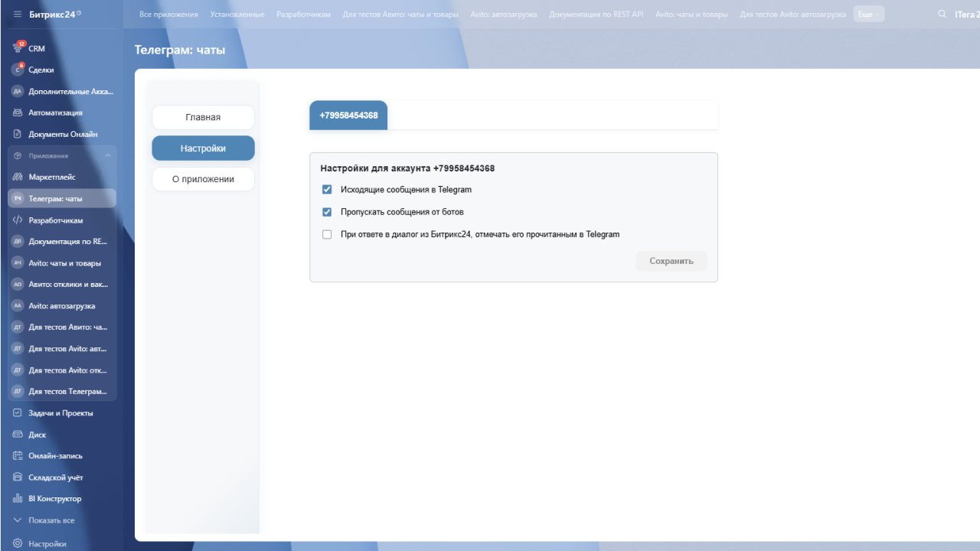Screen dimensions: 980x551
Task: Click the Диск icon in the sidebar
Action: pyautogui.click(x=18, y=434)
